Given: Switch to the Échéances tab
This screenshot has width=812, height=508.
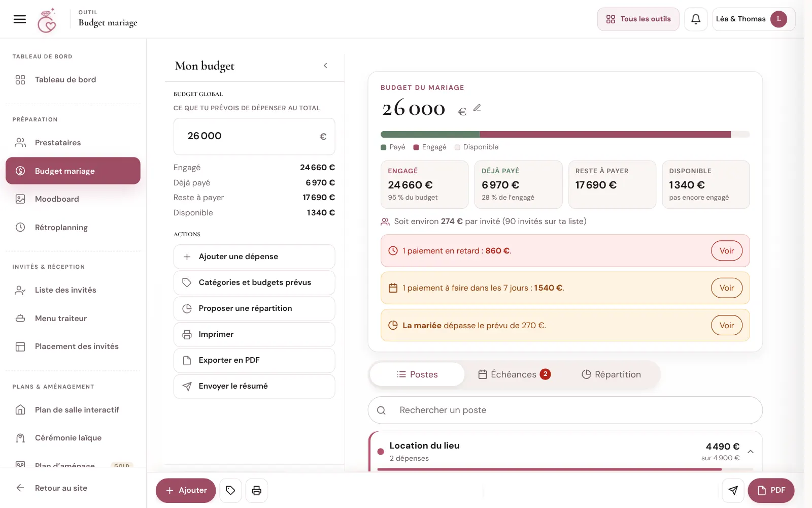Looking at the screenshot, I should tap(515, 374).
